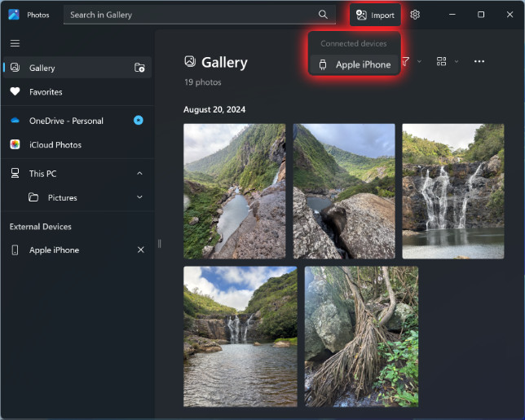
Task: Select This PC in the sidebar
Action: (x=77, y=174)
